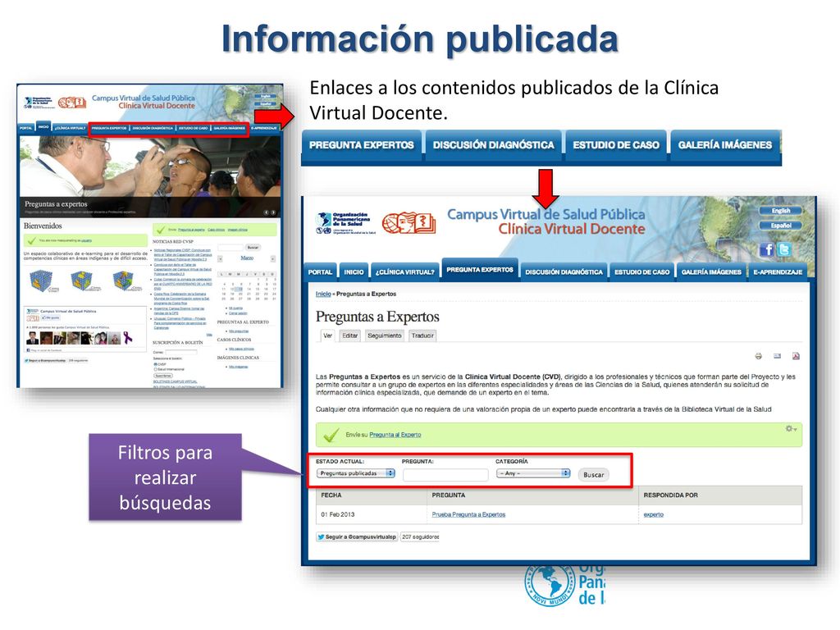Image resolution: width=840 pixels, height=630 pixels.
Task: Open the Pregunta al Experto link in the green banner
Action: [x=395, y=435]
